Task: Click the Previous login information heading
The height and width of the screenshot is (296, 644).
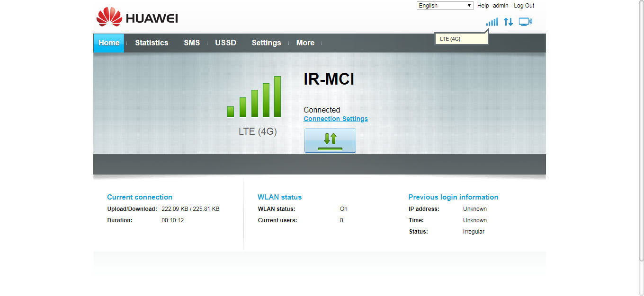Action: [453, 197]
